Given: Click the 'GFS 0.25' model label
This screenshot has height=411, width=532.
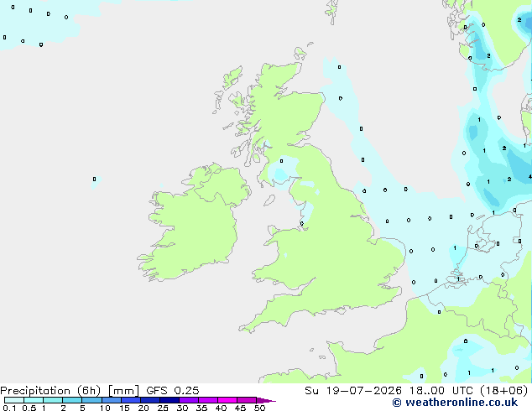Looking at the screenshot, I should [x=173, y=391].
